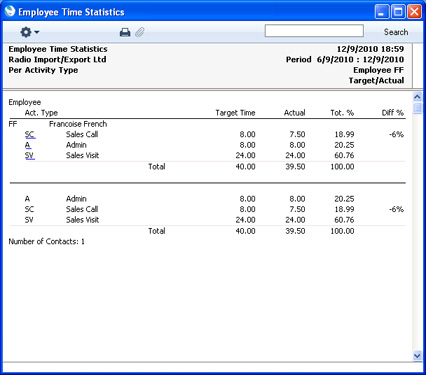Select the Actual column header

[x=294, y=113]
